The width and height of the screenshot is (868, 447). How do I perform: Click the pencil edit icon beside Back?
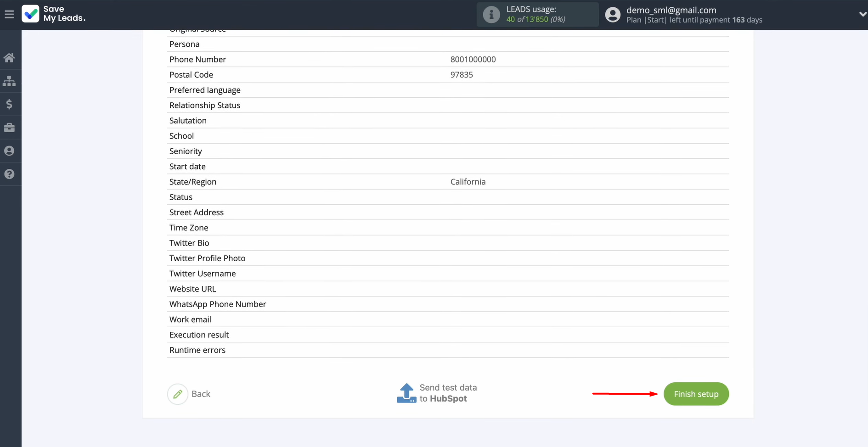coord(178,394)
